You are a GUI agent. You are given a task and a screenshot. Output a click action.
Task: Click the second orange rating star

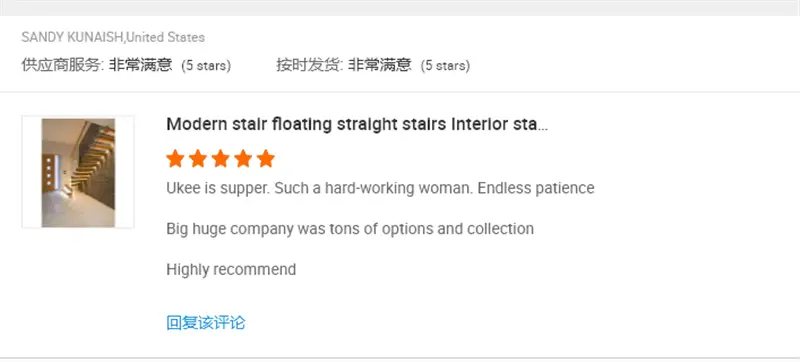(198, 159)
